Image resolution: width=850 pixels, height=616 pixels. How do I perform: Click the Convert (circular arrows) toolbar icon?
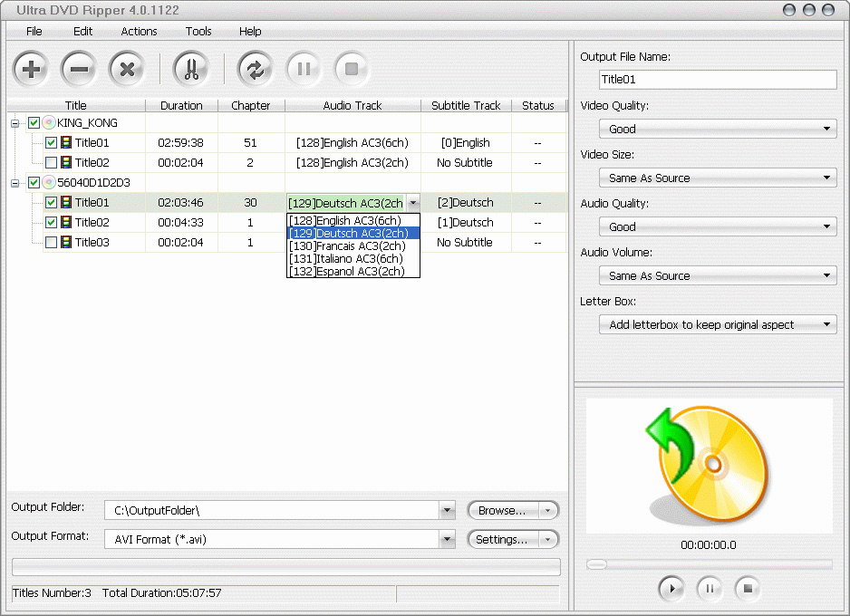256,70
